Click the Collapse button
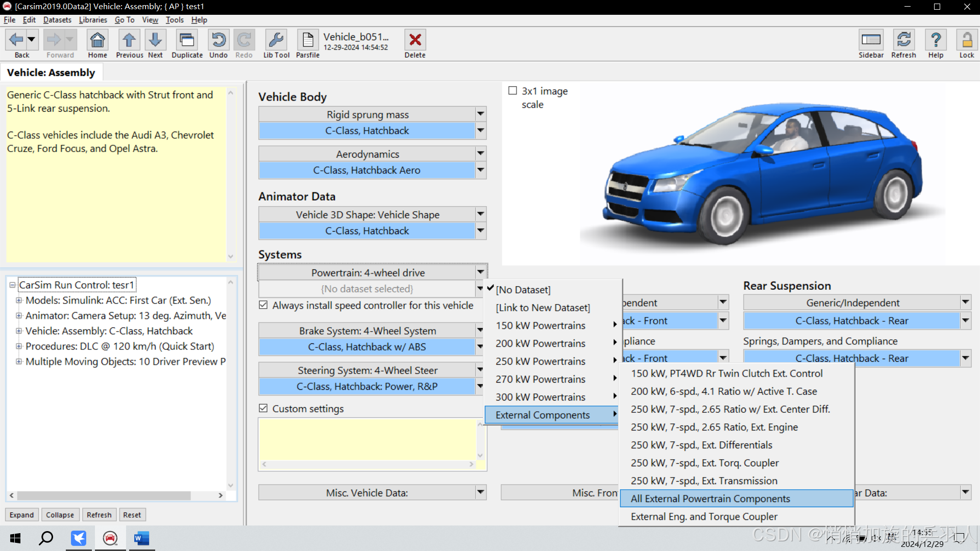 click(60, 515)
